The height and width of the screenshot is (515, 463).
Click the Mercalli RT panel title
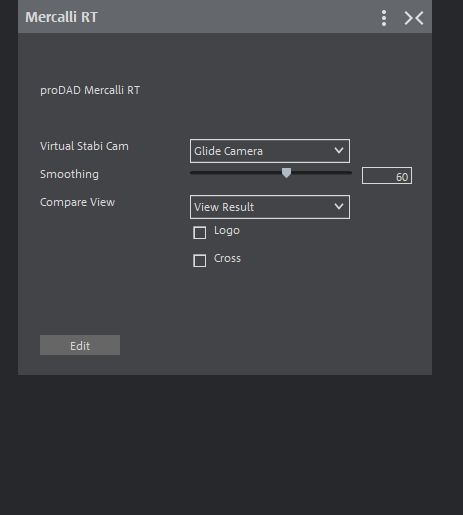point(61,17)
